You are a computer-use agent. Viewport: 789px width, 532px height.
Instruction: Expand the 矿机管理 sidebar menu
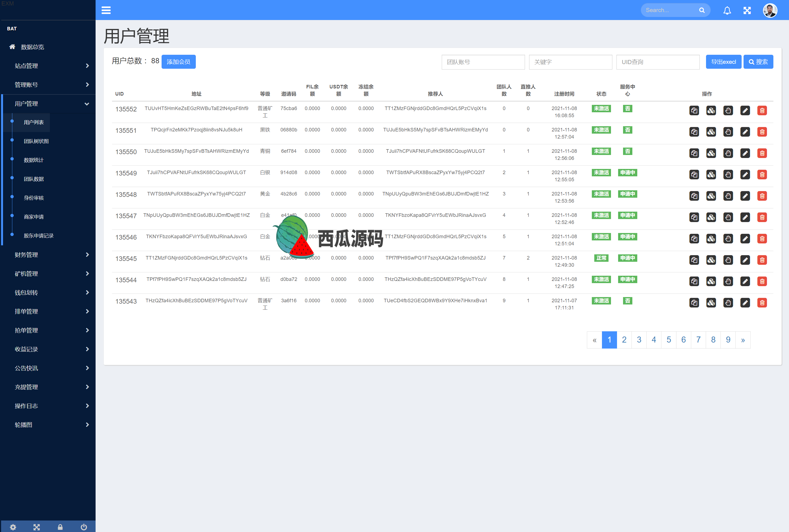pyautogui.click(x=48, y=274)
